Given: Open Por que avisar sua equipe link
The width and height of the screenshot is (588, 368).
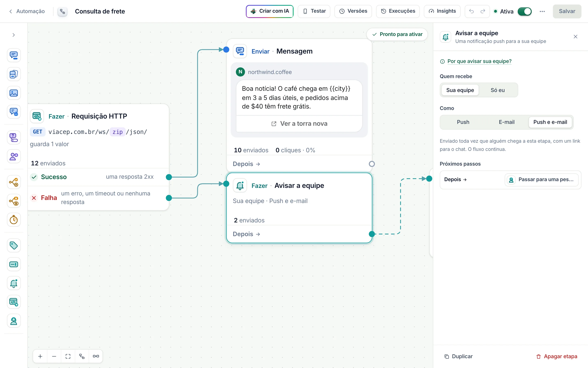Looking at the screenshot, I should [479, 61].
